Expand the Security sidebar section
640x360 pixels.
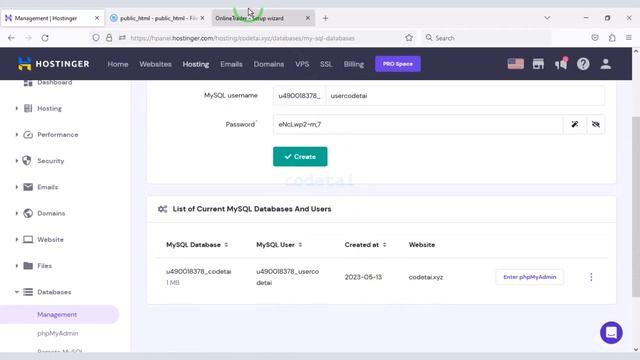pyautogui.click(x=17, y=160)
